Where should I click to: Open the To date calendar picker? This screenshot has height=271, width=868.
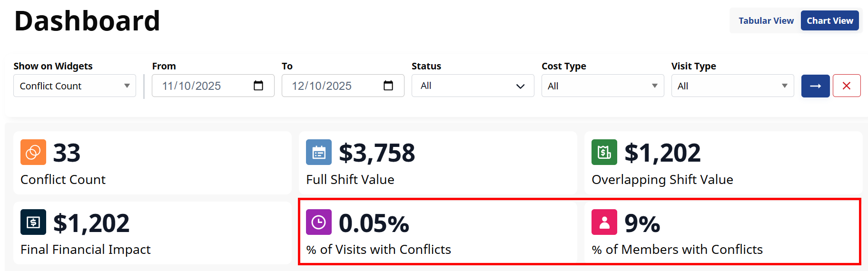tap(388, 86)
